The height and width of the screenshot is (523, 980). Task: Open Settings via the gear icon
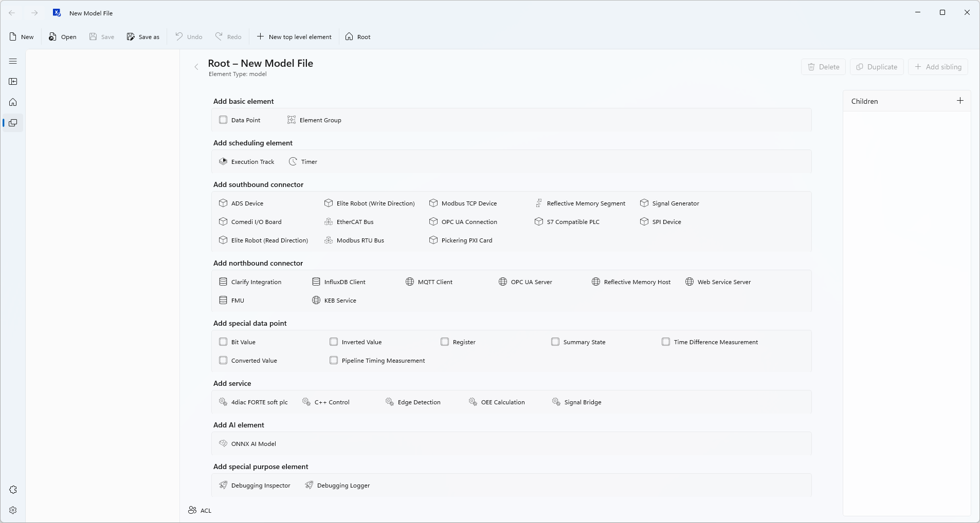12,510
